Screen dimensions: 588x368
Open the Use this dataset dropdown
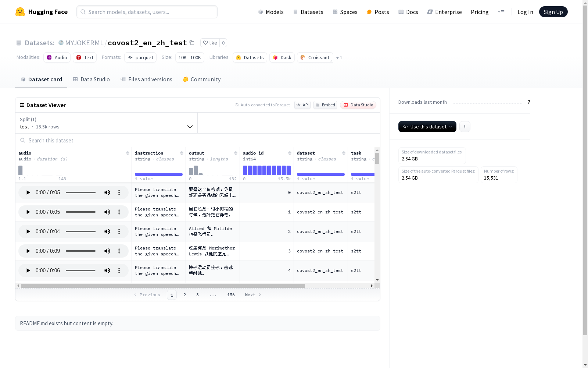[x=427, y=127]
